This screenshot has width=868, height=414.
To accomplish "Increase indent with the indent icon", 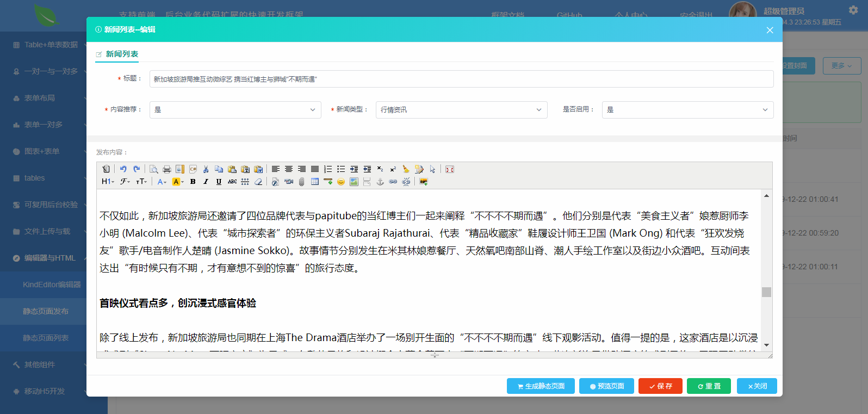I will click(354, 169).
